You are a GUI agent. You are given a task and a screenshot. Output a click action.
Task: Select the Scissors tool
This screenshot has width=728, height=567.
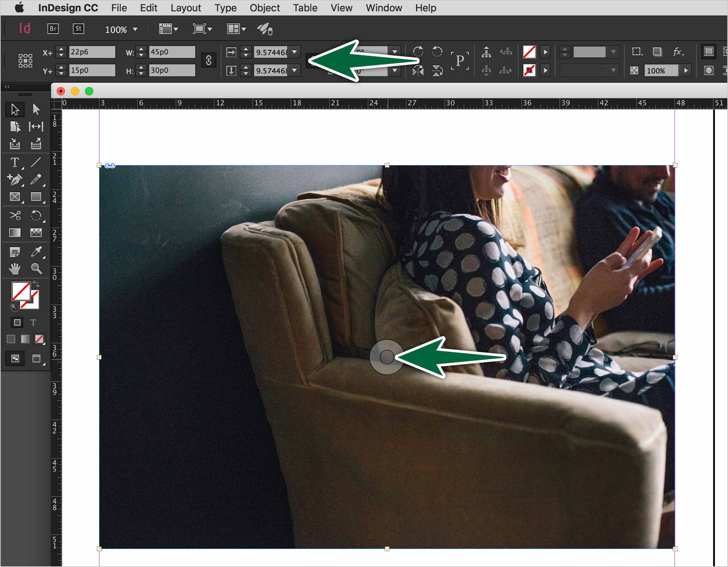click(15, 215)
